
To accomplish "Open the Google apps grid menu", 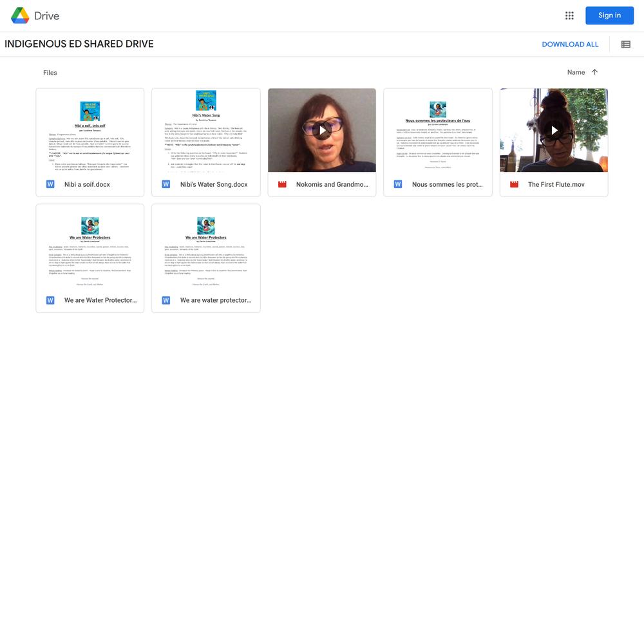I will pyautogui.click(x=569, y=15).
